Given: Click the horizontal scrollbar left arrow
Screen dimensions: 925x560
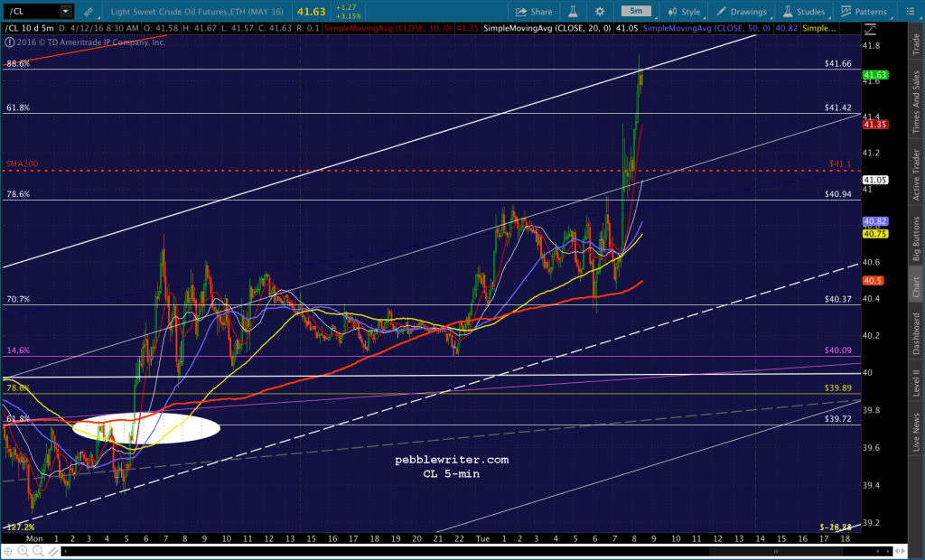Looking at the screenshot, I should coord(64,551).
